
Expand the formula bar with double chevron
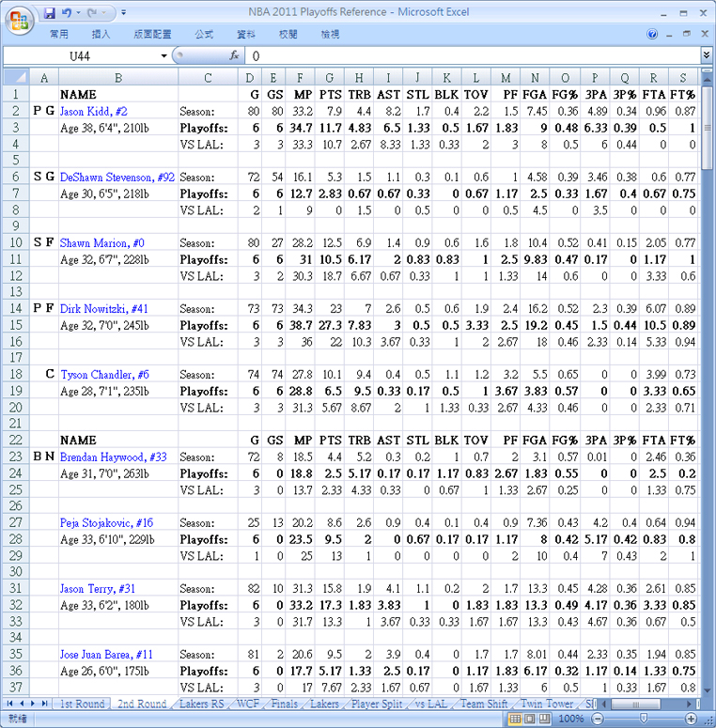(707, 55)
